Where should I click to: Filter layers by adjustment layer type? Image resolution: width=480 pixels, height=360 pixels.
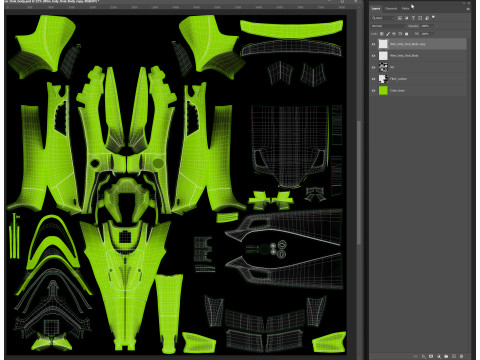pos(407,18)
